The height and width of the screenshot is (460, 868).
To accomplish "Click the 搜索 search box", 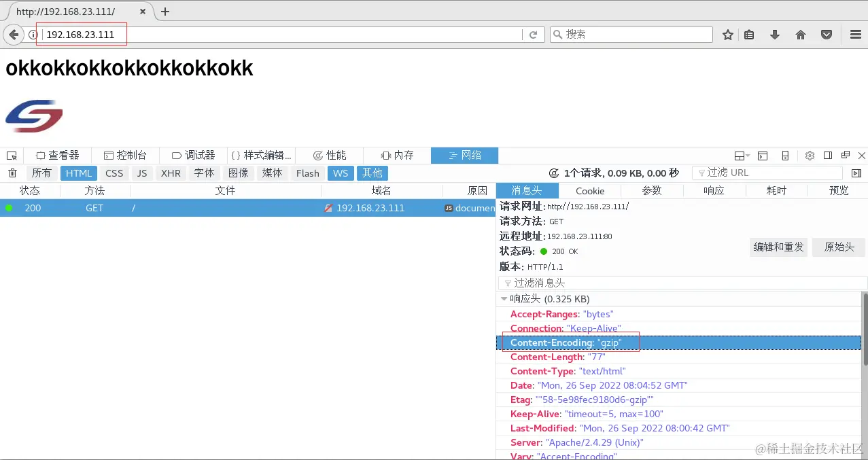I will (631, 35).
